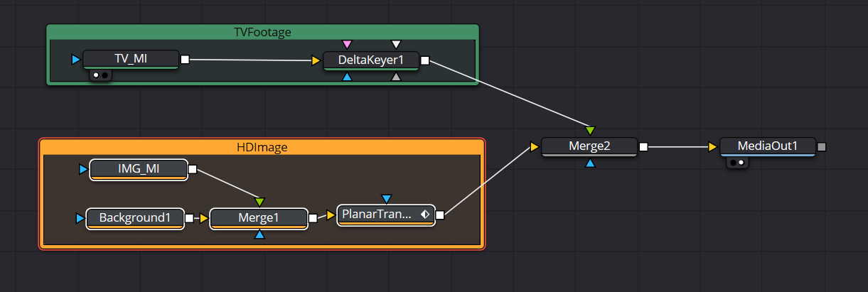Viewport: 868px width, 292px height.
Task: Select the TVFootage group title bar
Action: pos(262,32)
